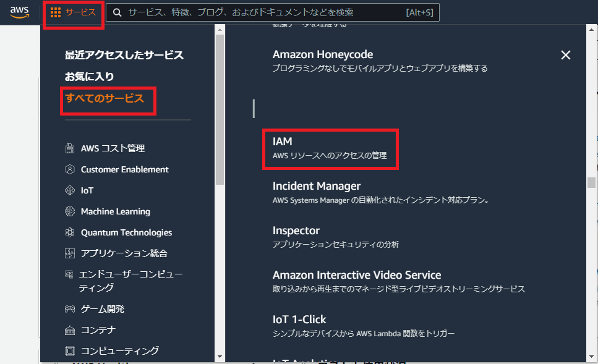The height and width of the screenshot is (364, 598).
Task: Click the Quantum Technologies atom icon
Action: pos(70,232)
